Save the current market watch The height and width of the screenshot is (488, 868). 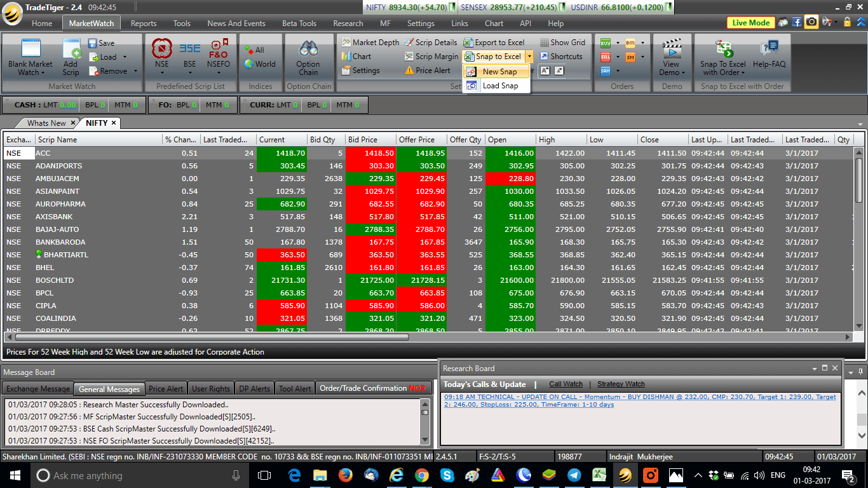[x=101, y=43]
